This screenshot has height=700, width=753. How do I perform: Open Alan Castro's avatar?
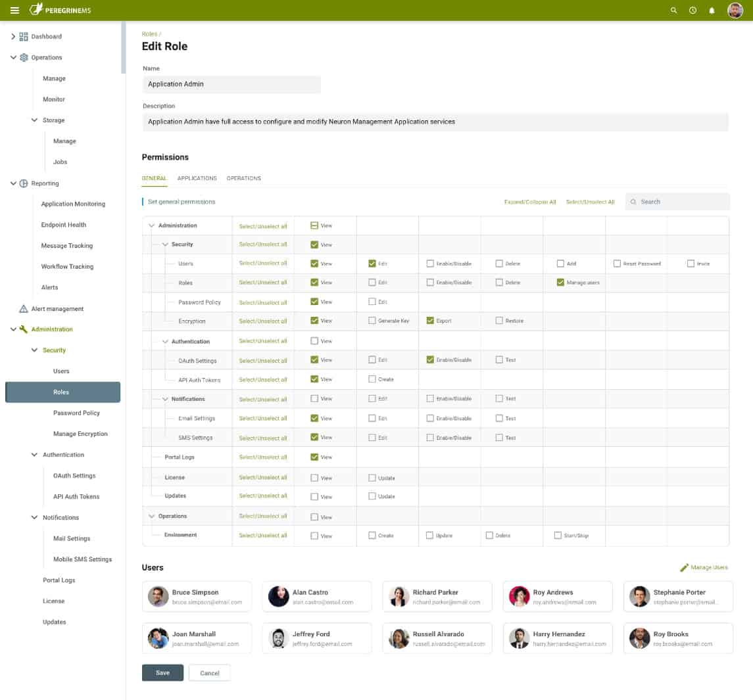[279, 596]
